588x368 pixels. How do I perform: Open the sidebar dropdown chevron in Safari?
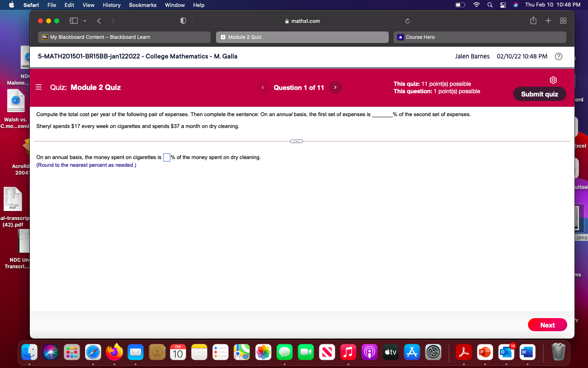[x=85, y=20]
